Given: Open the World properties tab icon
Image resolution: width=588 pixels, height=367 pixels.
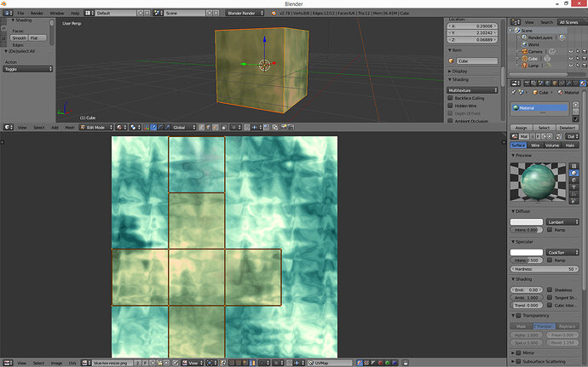Looking at the screenshot, I should point(547,83).
